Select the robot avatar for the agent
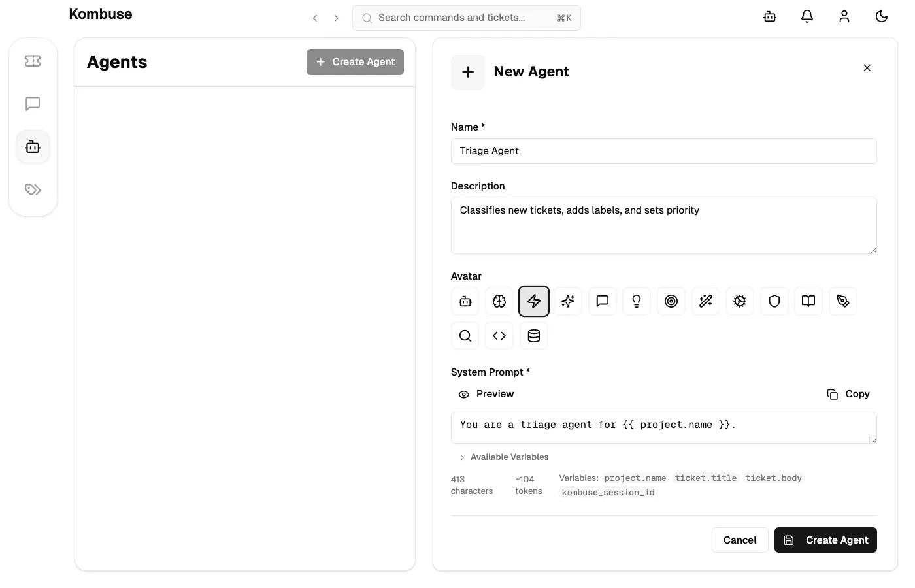The image size is (915, 588). click(465, 301)
